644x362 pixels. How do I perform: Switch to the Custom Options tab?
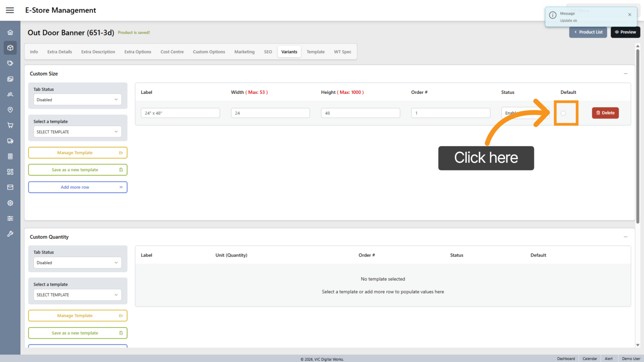209,52
